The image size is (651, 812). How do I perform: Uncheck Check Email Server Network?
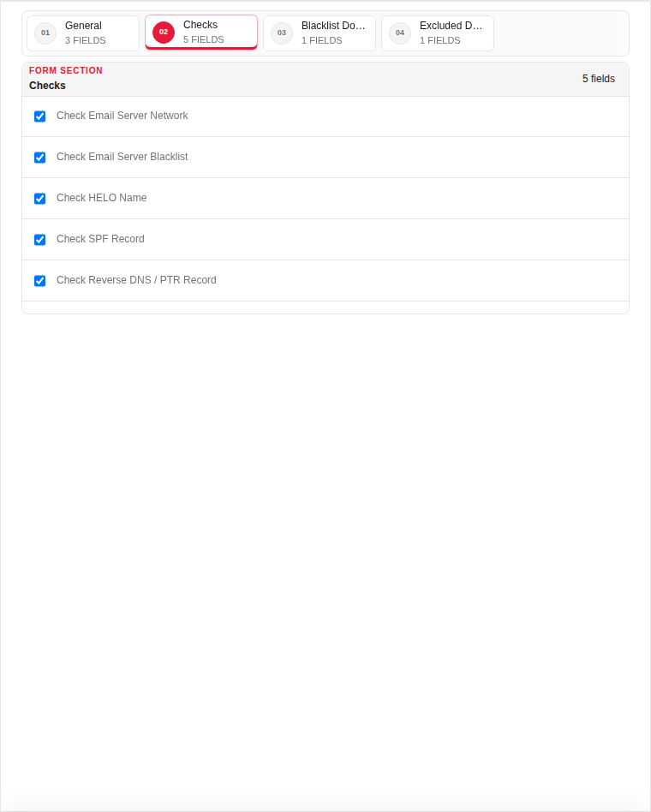point(40,116)
